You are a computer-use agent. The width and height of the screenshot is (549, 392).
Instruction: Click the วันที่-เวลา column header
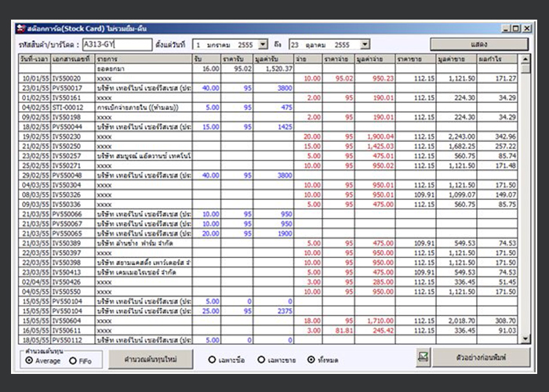[x=35, y=59]
